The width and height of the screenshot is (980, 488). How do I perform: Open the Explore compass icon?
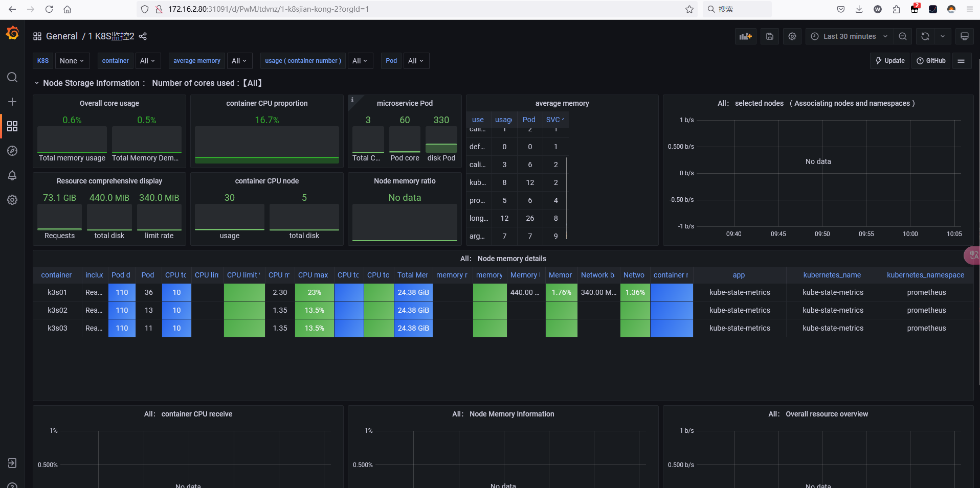point(12,151)
